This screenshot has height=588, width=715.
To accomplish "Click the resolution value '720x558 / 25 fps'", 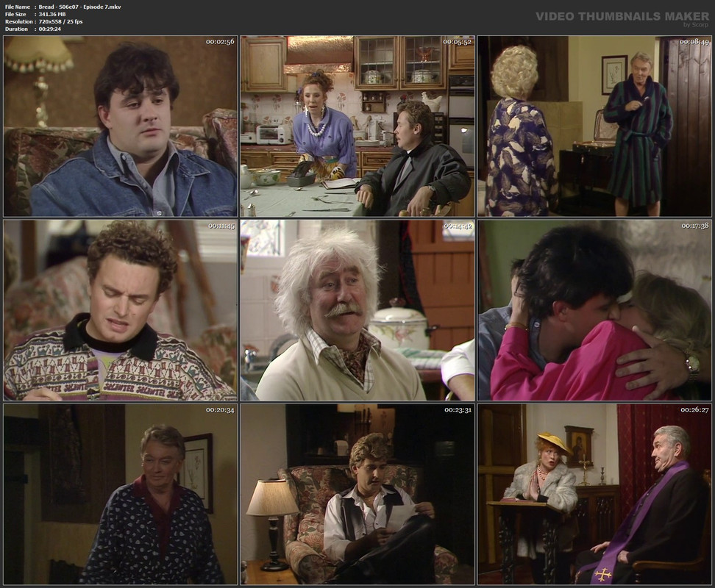I will click(x=60, y=21).
